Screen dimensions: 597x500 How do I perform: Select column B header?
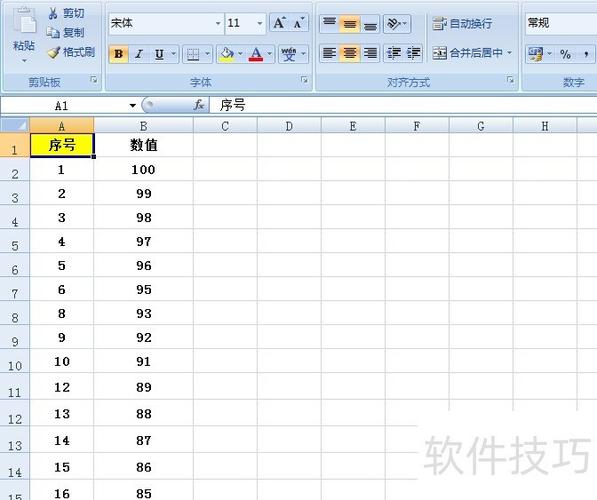tap(144, 126)
